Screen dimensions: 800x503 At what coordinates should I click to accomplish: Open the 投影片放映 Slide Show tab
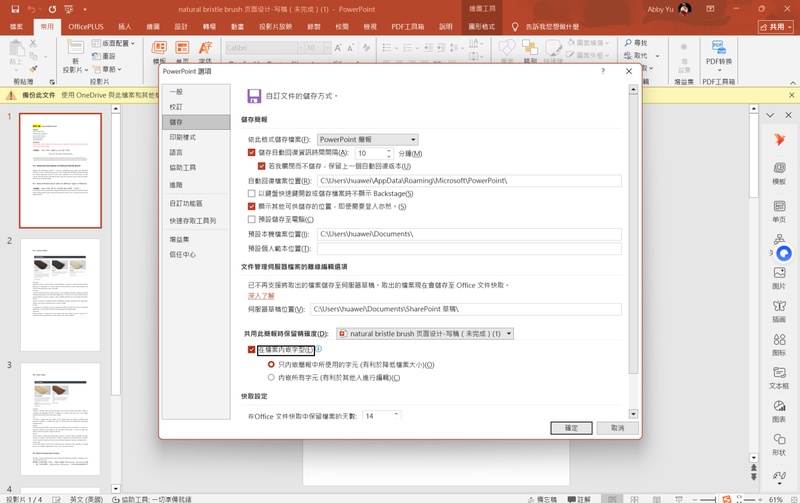tap(275, 27)
